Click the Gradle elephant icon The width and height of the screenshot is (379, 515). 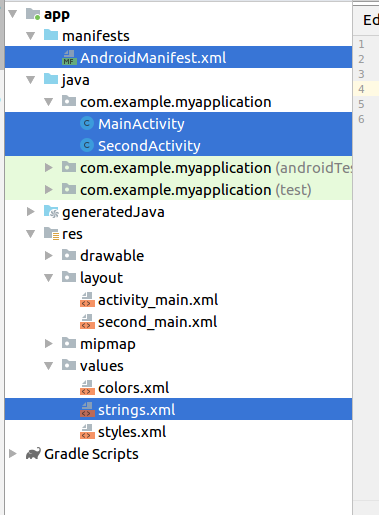tap(33, 453)
